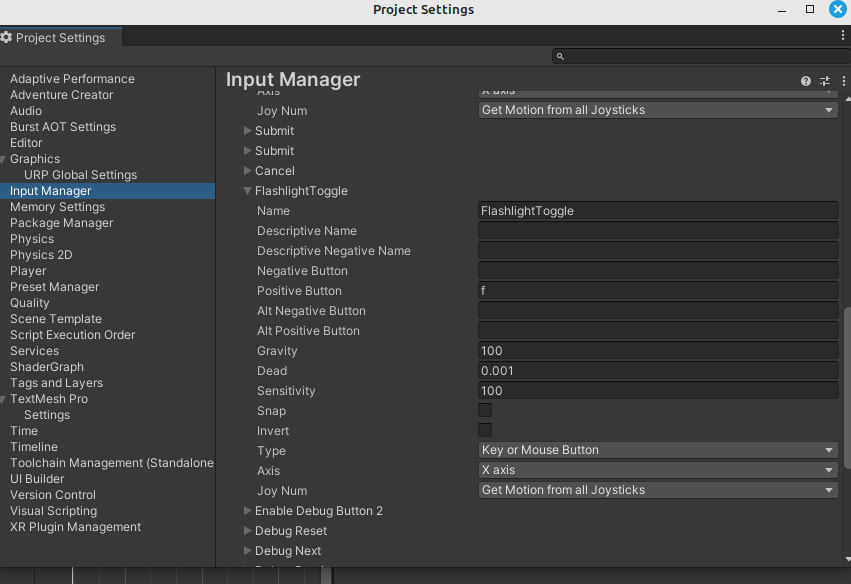Collapse the Graphics category arrow
851x584 pixels.
coord(3,159)
